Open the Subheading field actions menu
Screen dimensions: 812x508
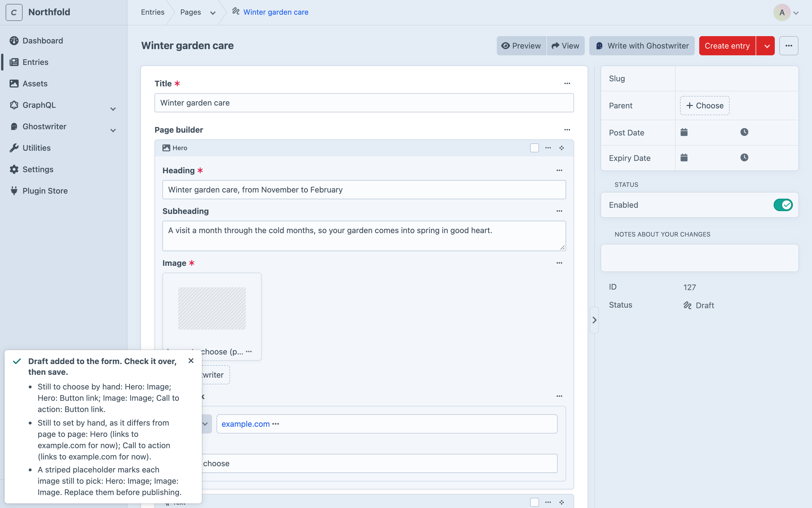pos(559,211)
